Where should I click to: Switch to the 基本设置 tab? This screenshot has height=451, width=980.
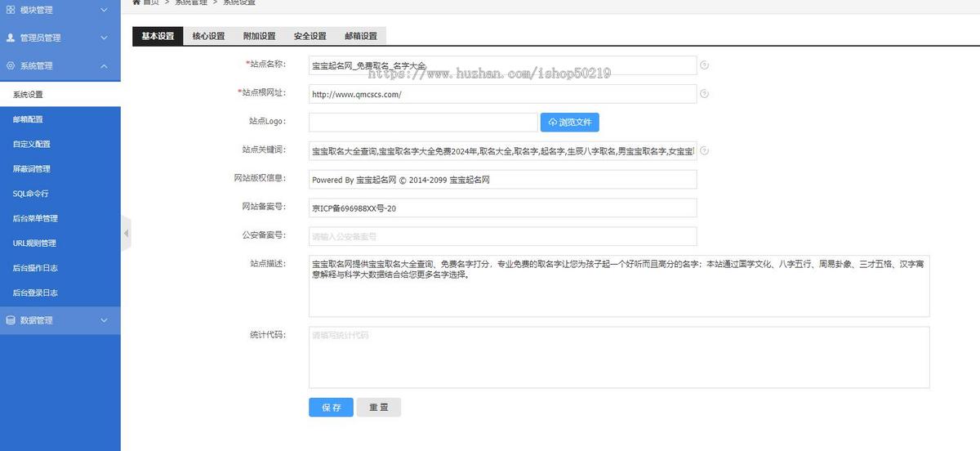[x=158, y=36]
